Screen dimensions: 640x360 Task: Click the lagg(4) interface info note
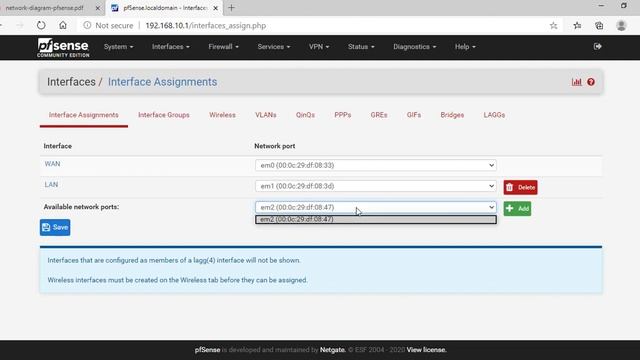tap(174, 260)
